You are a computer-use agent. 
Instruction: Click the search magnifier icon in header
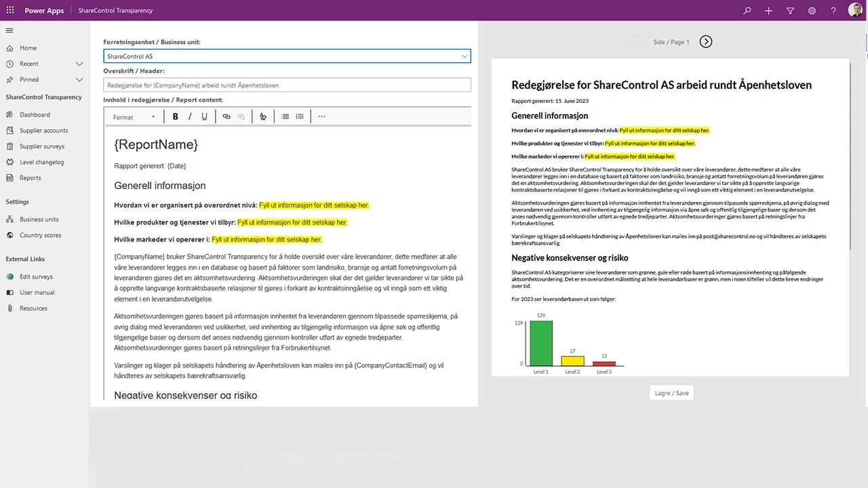coord(747,11)
